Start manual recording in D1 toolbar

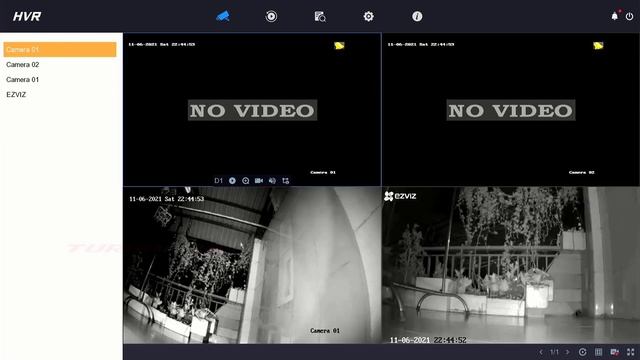[x=259, y=180]
